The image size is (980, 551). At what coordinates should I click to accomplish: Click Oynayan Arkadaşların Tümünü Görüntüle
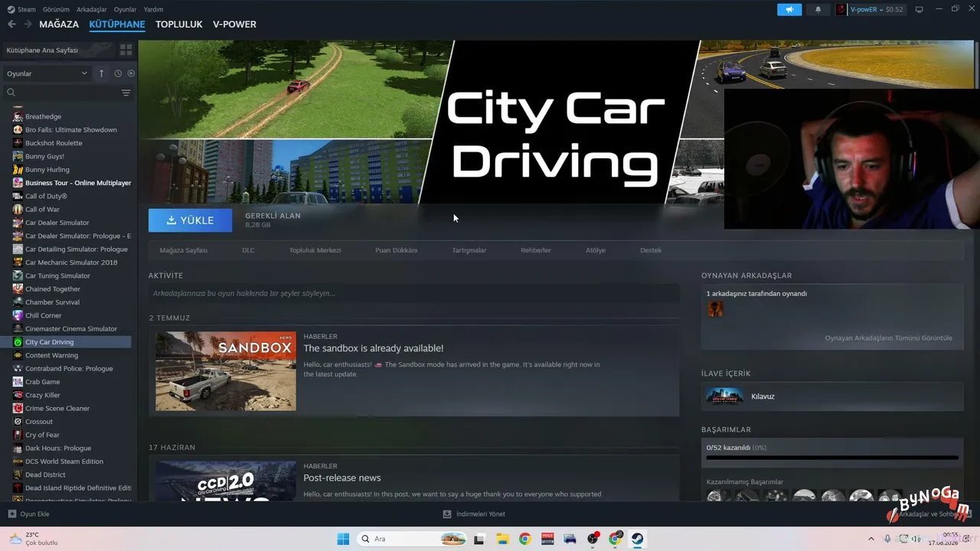coord(889,337)
